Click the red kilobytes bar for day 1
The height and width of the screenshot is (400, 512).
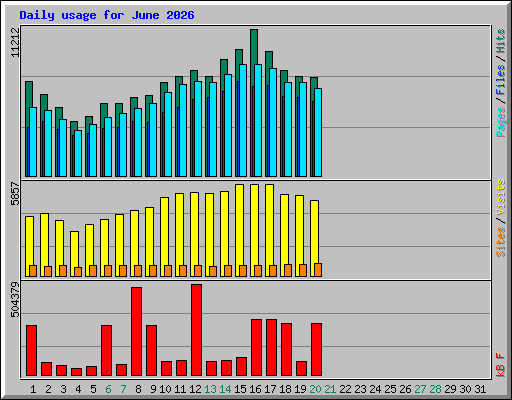tap(31, 351)
